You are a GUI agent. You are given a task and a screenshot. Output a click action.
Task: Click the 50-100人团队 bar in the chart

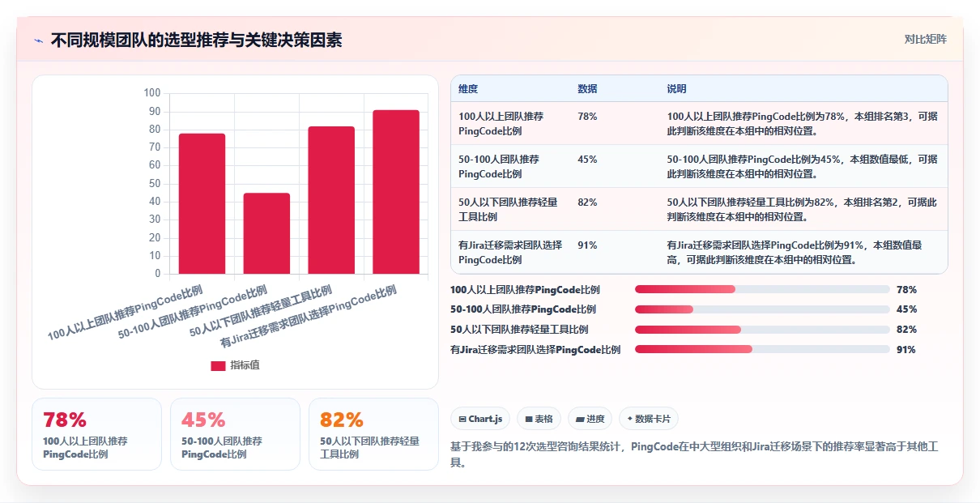pos(266,233)
